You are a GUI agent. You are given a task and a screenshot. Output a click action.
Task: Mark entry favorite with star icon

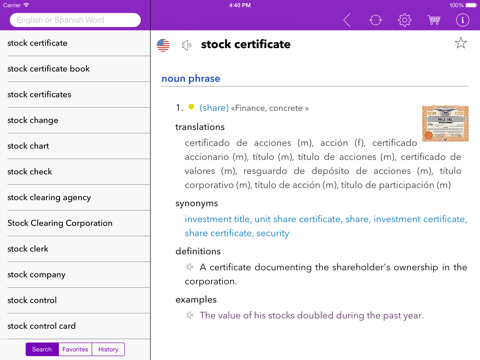pyautogui.click(x=461, y=43)
